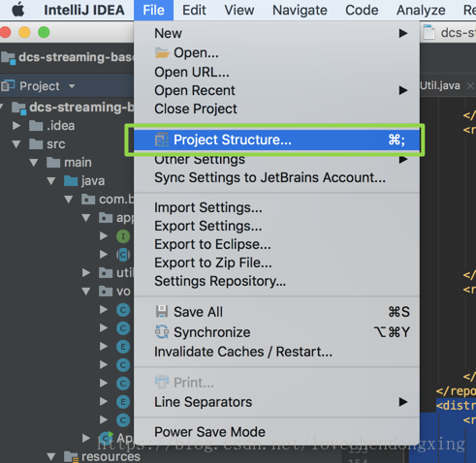Expand the Open Recent submenu
Image resolution: width=476 pixels, height=463 pixels.
pos(276,90)
